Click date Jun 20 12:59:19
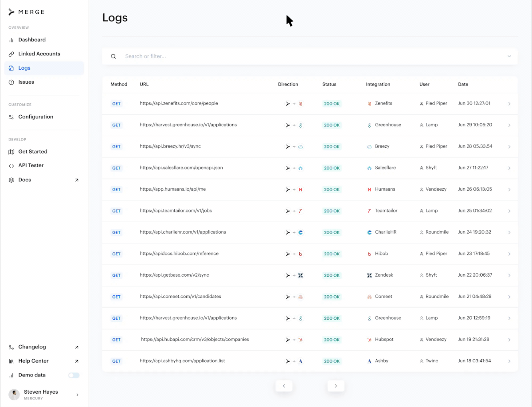 point(474,318)
